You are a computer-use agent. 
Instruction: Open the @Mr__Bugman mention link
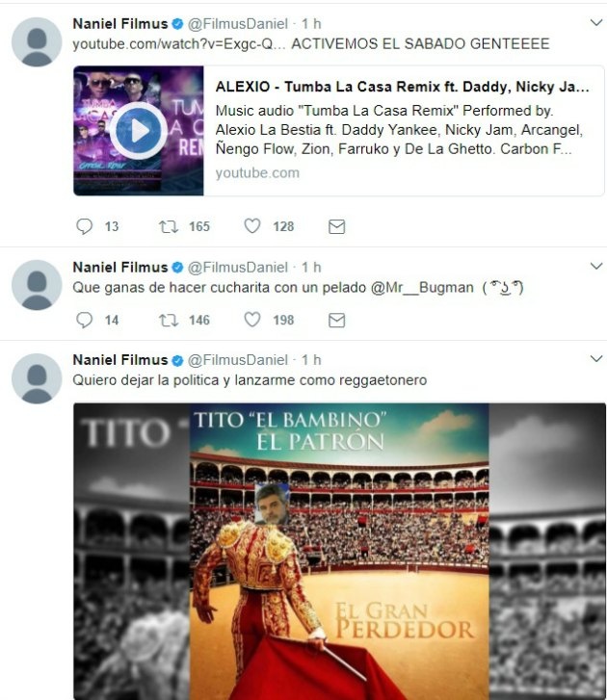(422, 288)
